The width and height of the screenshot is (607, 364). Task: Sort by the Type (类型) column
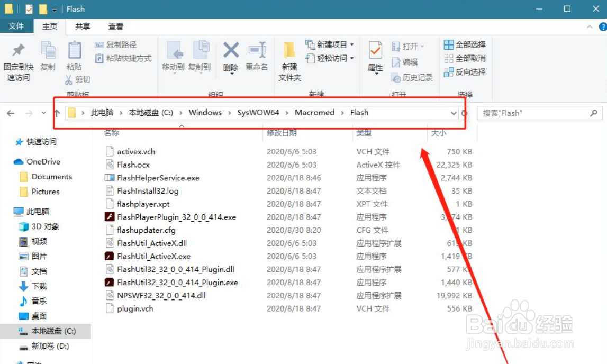[364, 133]
